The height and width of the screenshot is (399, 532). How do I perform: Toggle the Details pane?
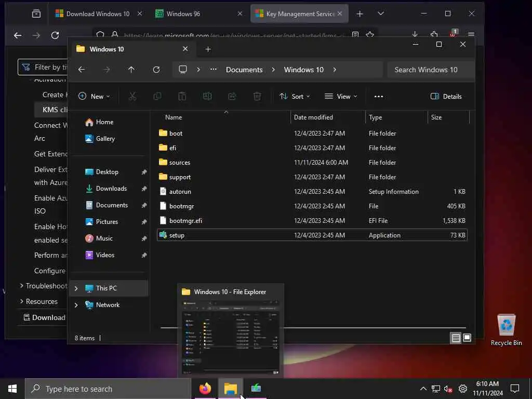point(446,97)
